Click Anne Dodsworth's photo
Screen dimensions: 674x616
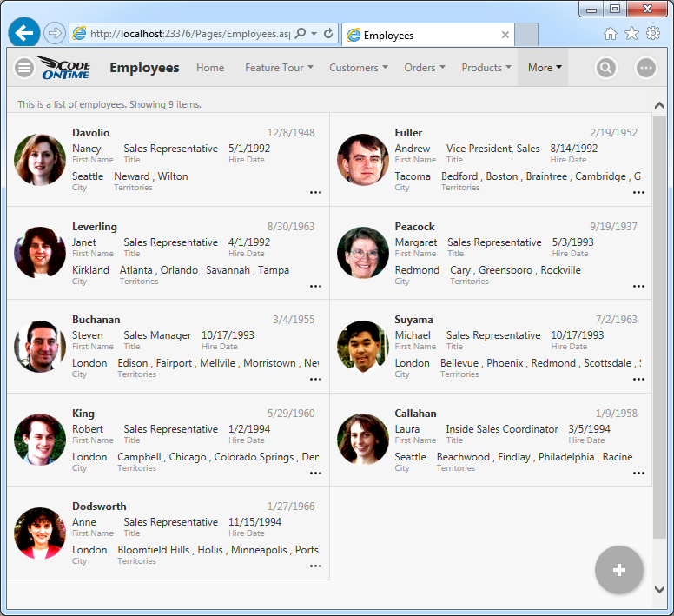(40, 533)
